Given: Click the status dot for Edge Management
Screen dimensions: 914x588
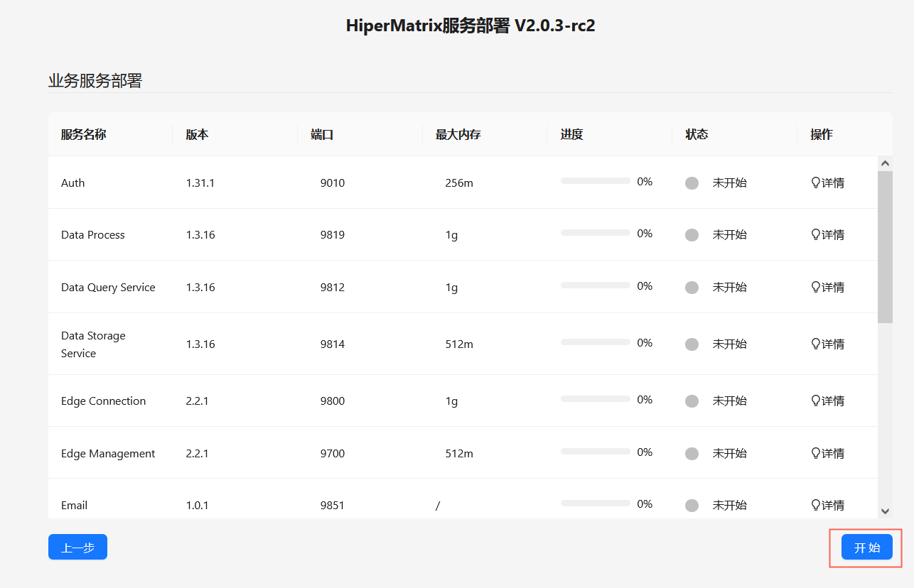Looking at the screenshot, I should pyautogui.click(x=692, y=454).
